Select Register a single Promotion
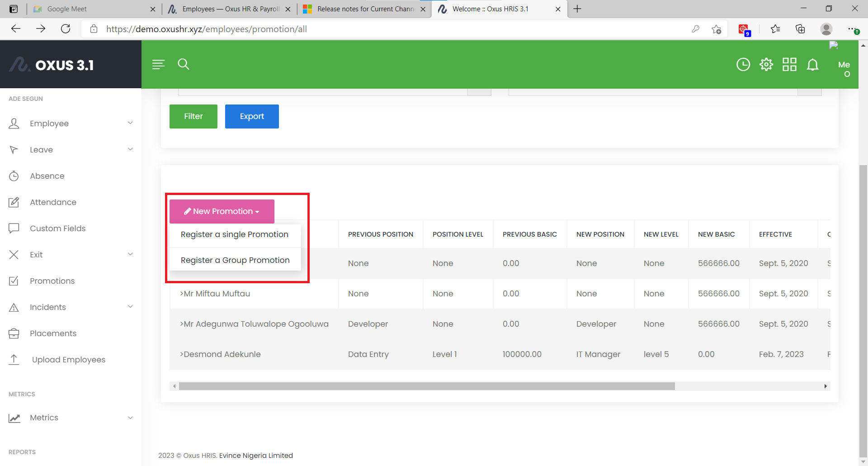 [x=235, y=234]
